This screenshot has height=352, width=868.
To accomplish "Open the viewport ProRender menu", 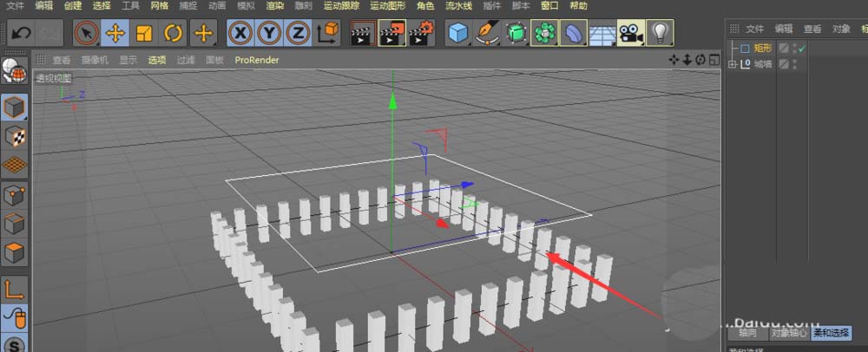I will point(257,60).
